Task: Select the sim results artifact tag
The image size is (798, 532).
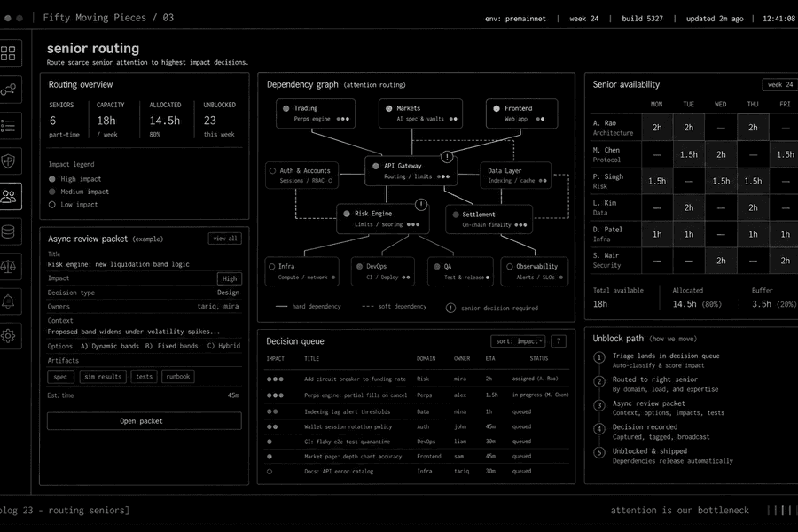Action: click(103, 377)
